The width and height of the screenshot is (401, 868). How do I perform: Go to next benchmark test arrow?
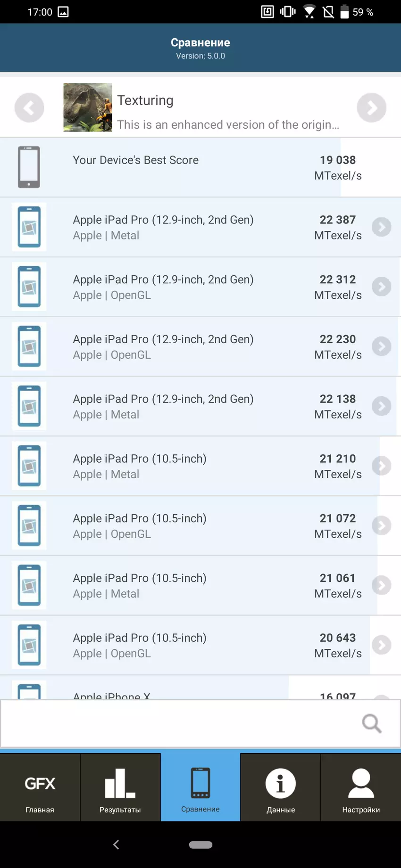[371, 108]
